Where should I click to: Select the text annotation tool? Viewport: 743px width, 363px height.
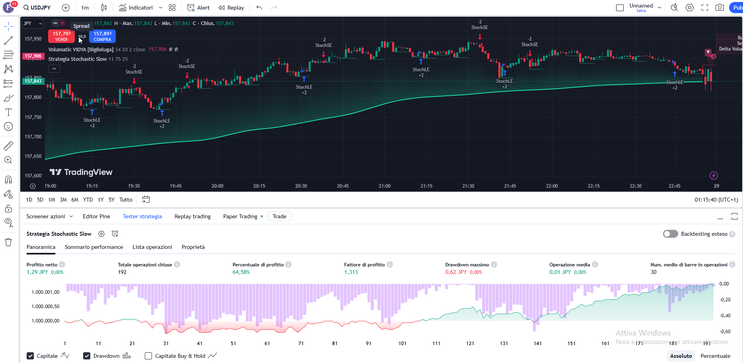tap(8, 112)
